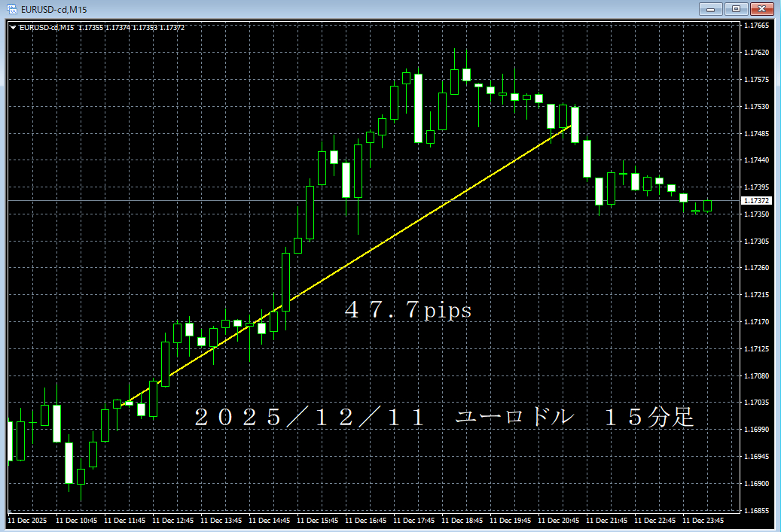The image size is (781, 532).
Task: Click the current price tag 1.17372
Action: [757, 201]
